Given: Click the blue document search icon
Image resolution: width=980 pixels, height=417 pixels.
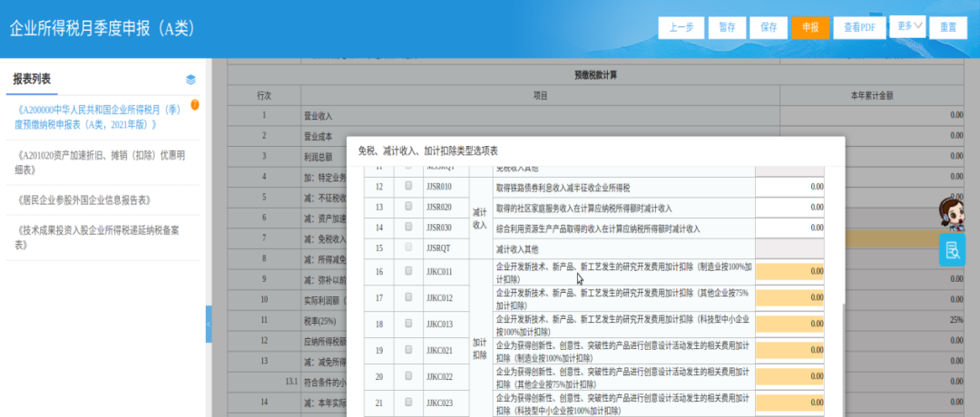Looking at the screenshot, I should (953, 249).
